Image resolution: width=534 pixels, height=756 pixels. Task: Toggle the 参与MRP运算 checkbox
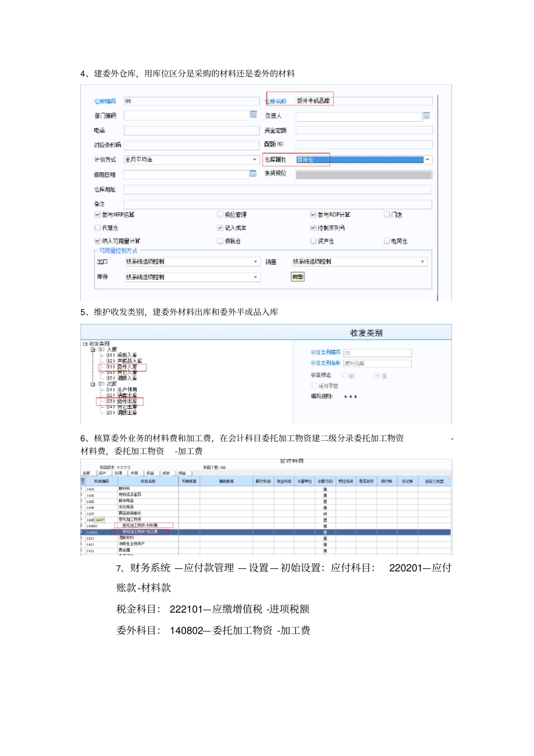(98, 215)
